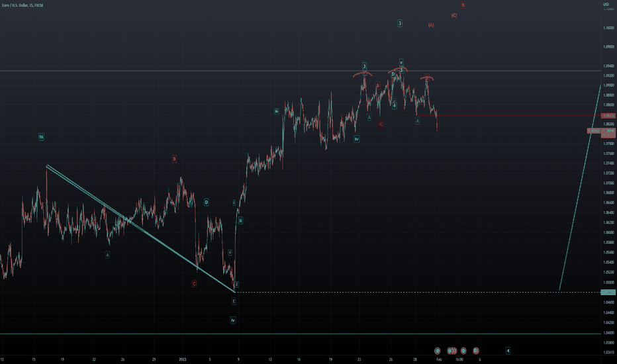This screenshot has width=617, height=364.
Task: Select the steep rising teal line
Action: click(x=580, y=188)
